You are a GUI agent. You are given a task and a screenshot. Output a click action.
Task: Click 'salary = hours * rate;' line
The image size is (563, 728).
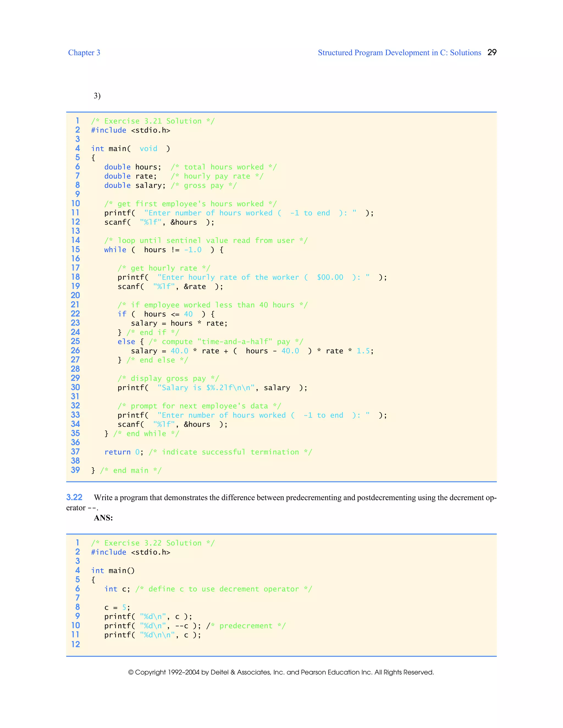(x=179, y=323)
